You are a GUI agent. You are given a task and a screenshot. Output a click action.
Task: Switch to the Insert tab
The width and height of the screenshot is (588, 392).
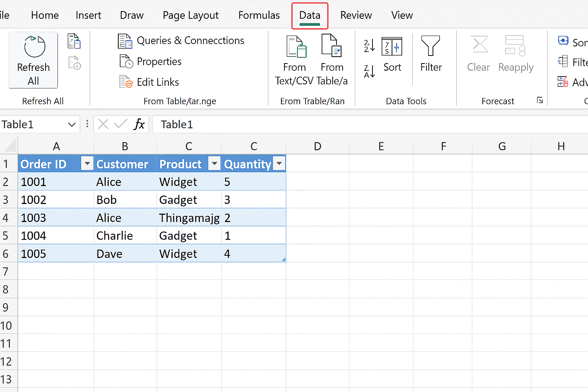88,15
